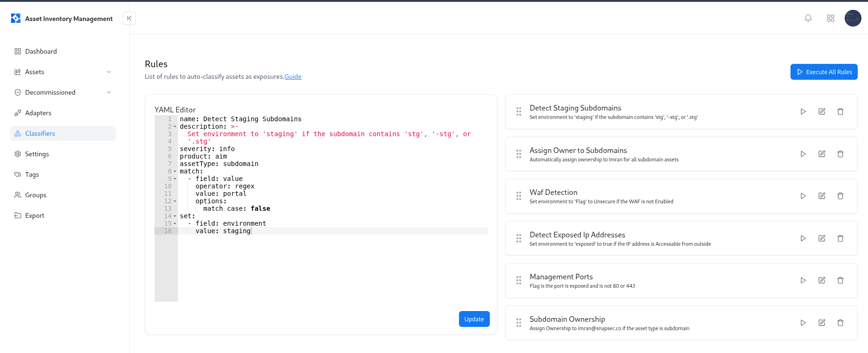
Task: Delete the Management Ports rule
Action: [840, 280]
